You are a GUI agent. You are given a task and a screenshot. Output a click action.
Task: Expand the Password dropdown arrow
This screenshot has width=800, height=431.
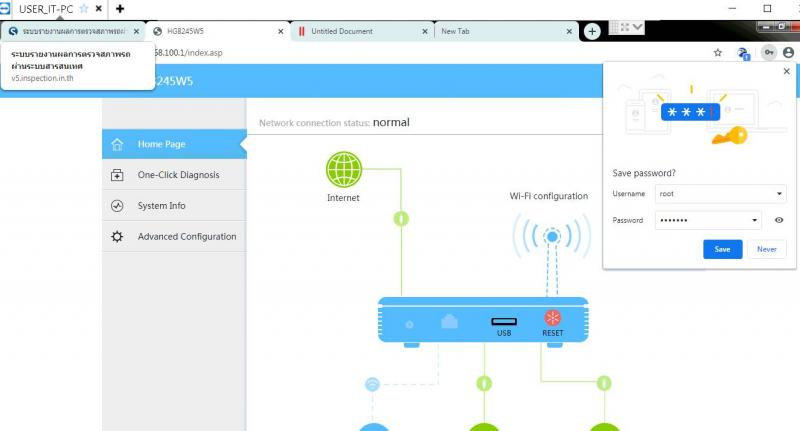click(754, 220)
